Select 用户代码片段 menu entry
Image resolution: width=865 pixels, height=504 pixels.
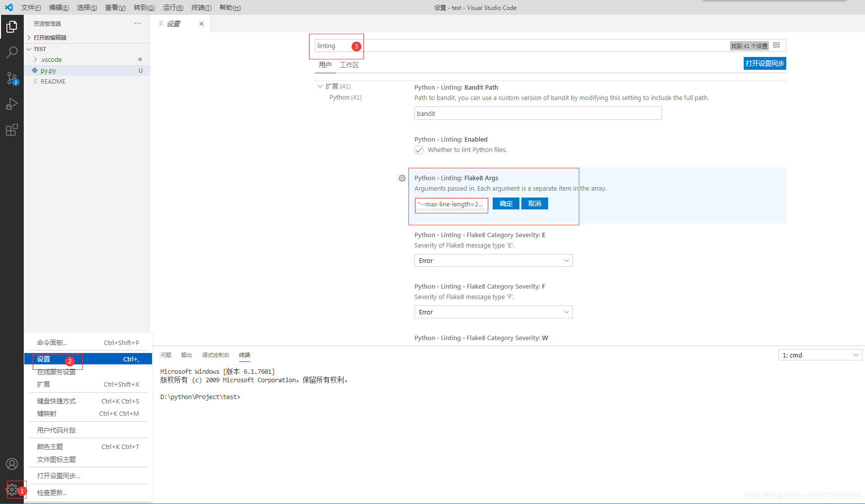click(x=88, y=430)
